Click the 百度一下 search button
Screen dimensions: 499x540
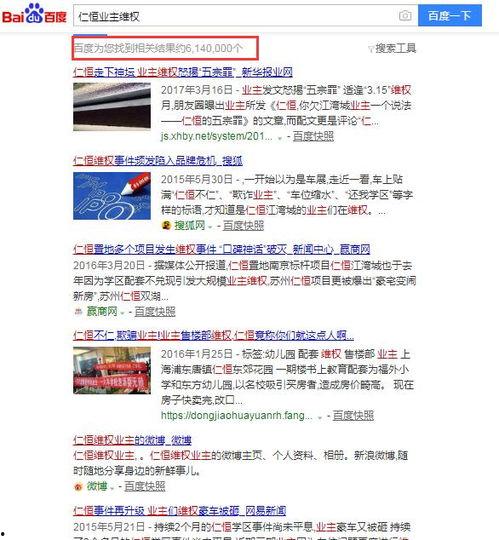(x=450, y=15)
